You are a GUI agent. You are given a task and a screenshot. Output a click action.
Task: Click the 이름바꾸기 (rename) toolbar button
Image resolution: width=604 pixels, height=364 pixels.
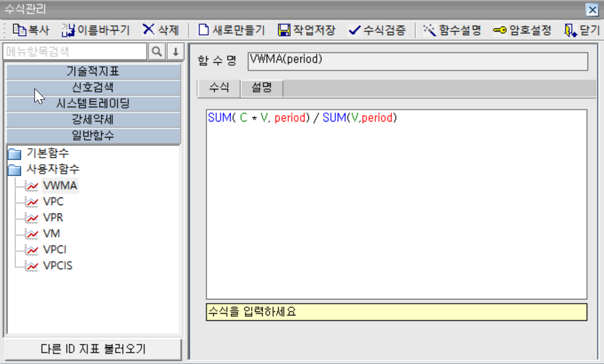click(95, 30)
